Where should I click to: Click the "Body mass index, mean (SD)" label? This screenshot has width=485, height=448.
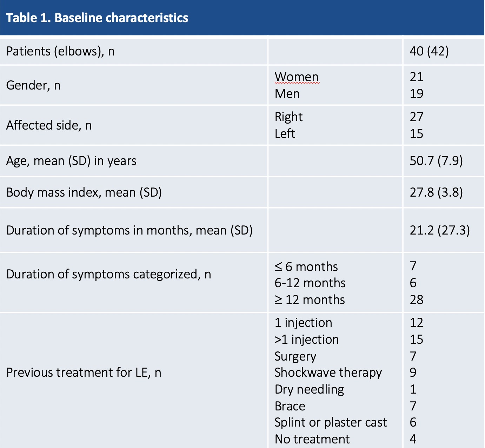(84, 192)
